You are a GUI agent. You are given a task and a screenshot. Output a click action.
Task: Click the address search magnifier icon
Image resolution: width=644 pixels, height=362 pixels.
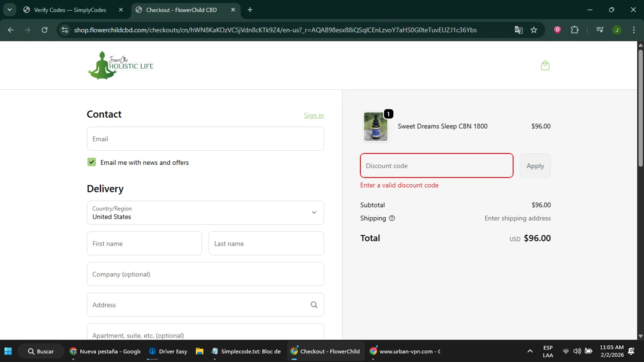coord(314,305)
